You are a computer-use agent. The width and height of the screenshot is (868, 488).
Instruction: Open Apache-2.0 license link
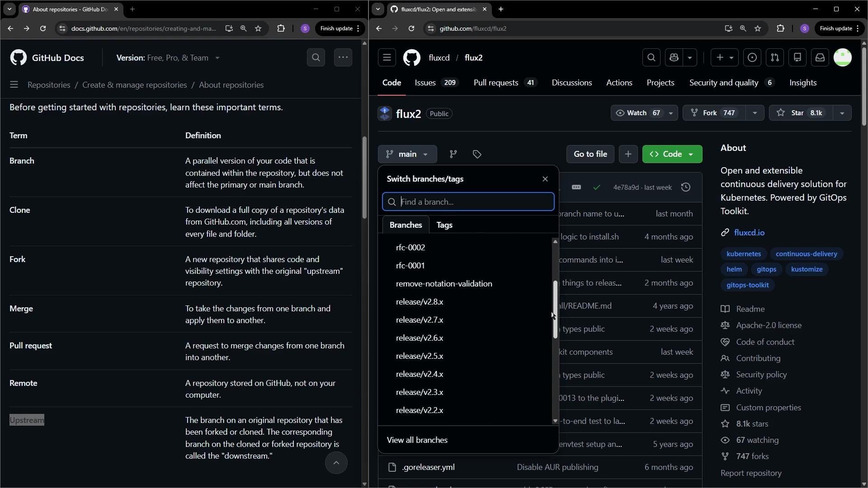[769, 325]
